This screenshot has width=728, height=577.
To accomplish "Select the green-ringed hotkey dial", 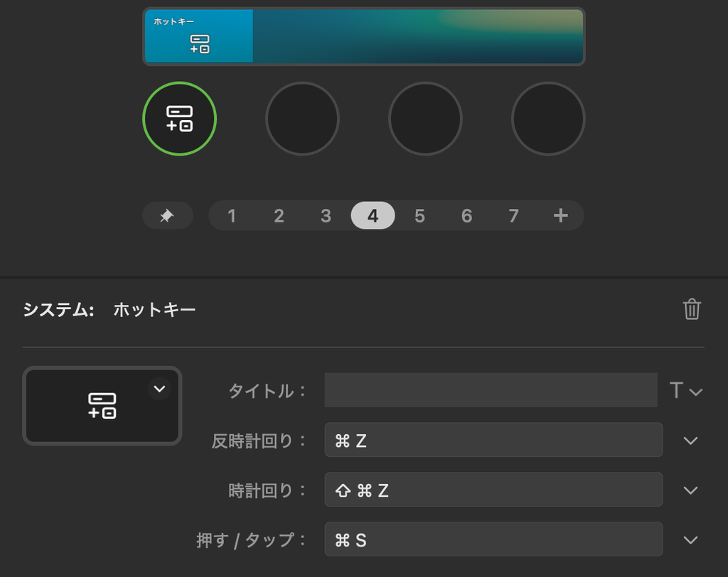I will tap(179, 119).
